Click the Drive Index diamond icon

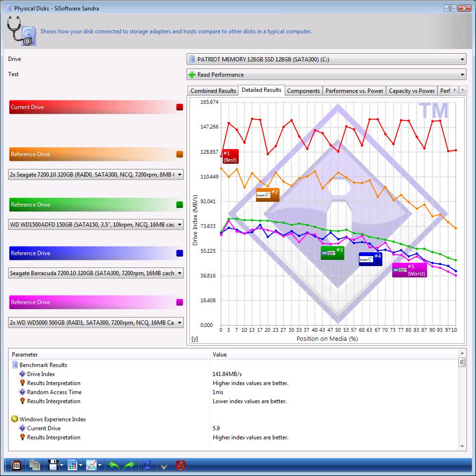[22, 374]
